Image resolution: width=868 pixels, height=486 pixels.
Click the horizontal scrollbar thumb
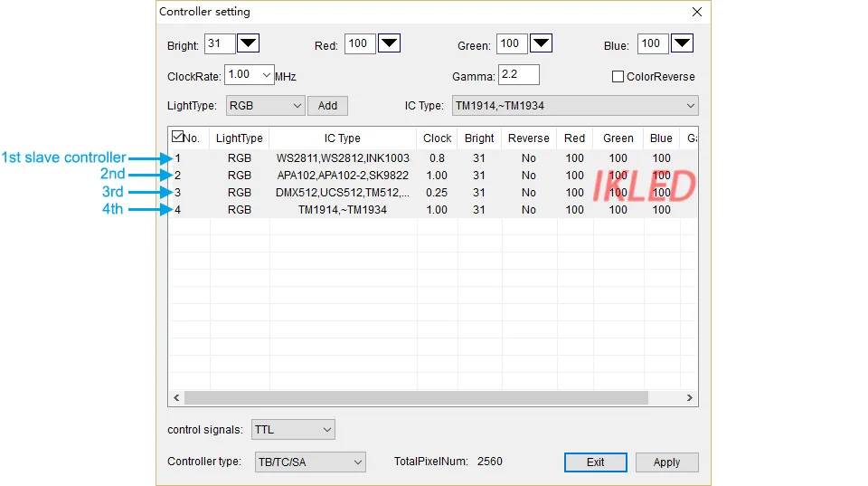point(416,398)
